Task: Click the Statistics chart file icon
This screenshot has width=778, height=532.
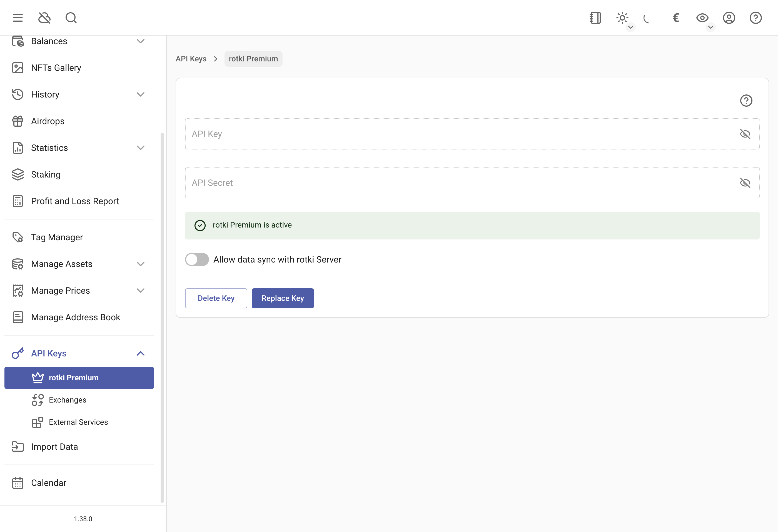Action: pos(18,148)
